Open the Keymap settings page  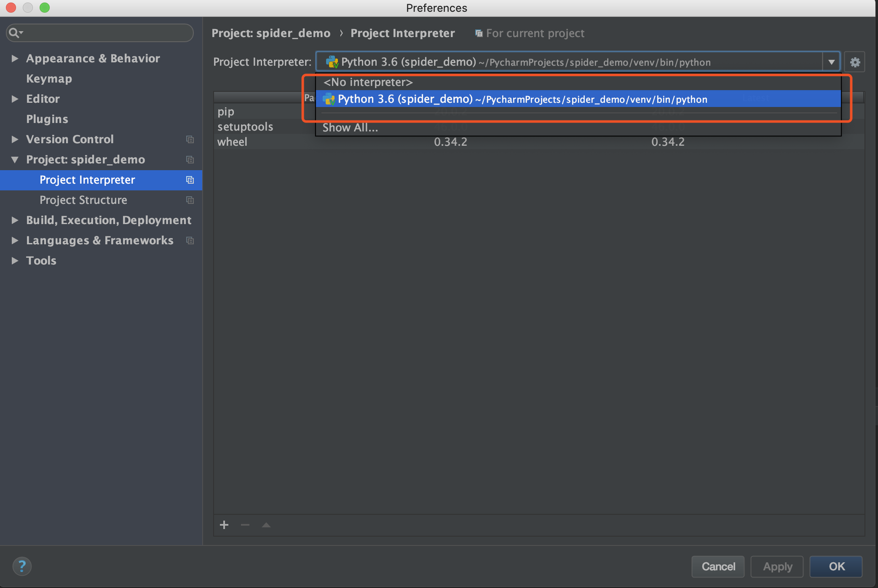49,79
